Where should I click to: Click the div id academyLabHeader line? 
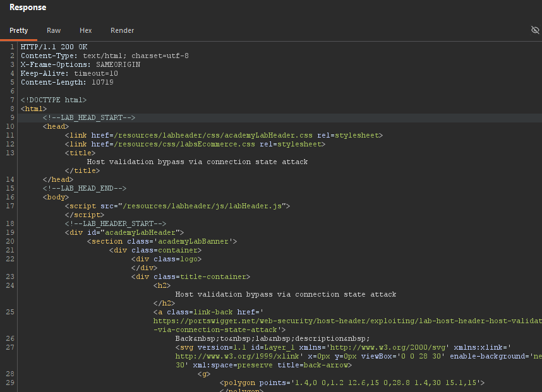pyautogui.click(x=124, y=232)
